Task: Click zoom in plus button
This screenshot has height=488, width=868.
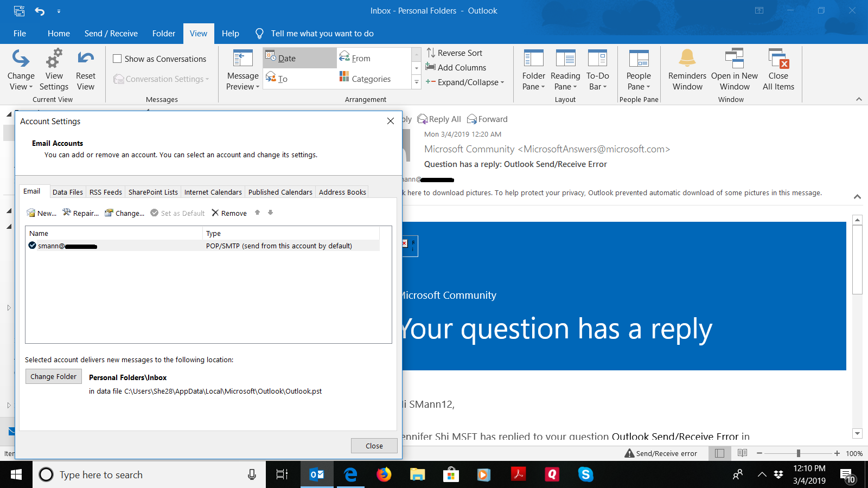Action: pos(837,453)
